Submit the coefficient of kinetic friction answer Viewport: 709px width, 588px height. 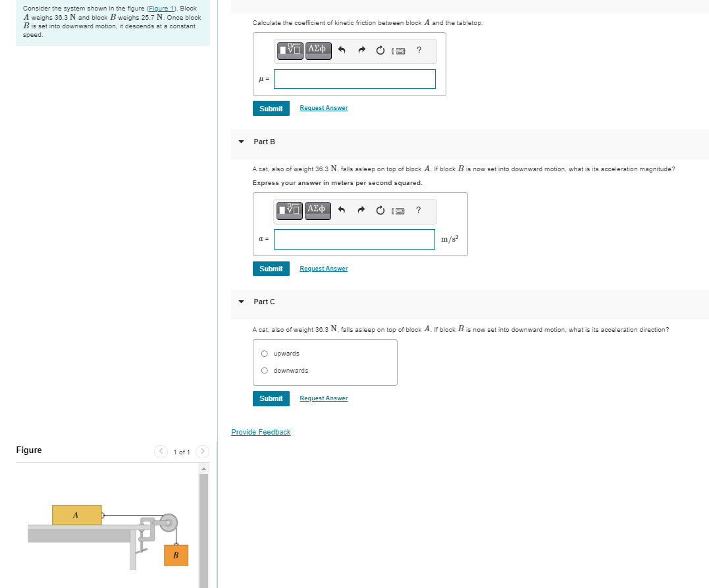(x=271, y=108)
